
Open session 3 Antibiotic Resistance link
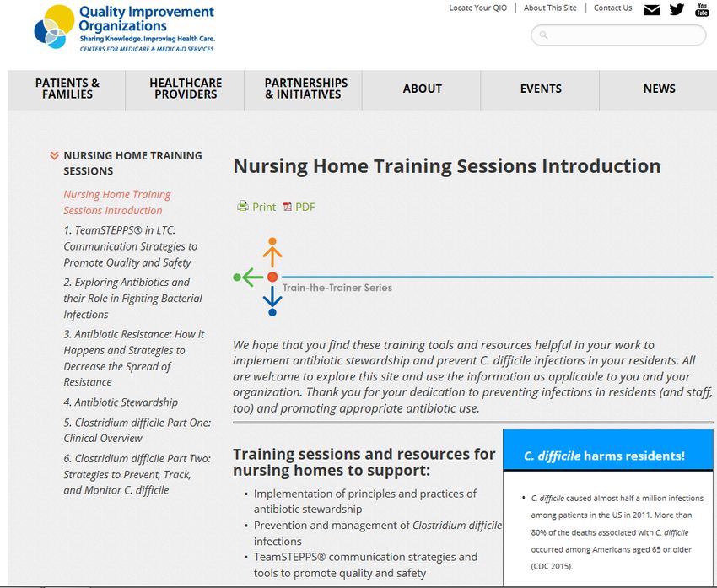tap(133, 358)
